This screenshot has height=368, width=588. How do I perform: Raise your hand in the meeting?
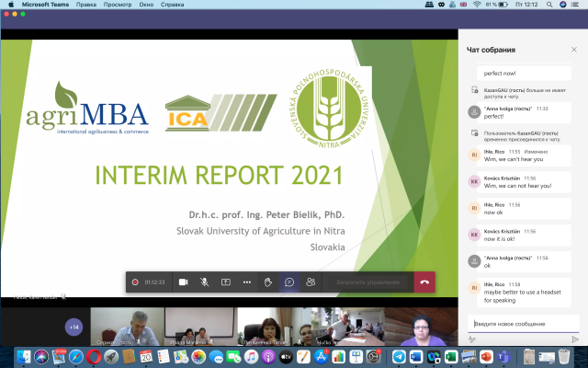[x=267, y=282]
